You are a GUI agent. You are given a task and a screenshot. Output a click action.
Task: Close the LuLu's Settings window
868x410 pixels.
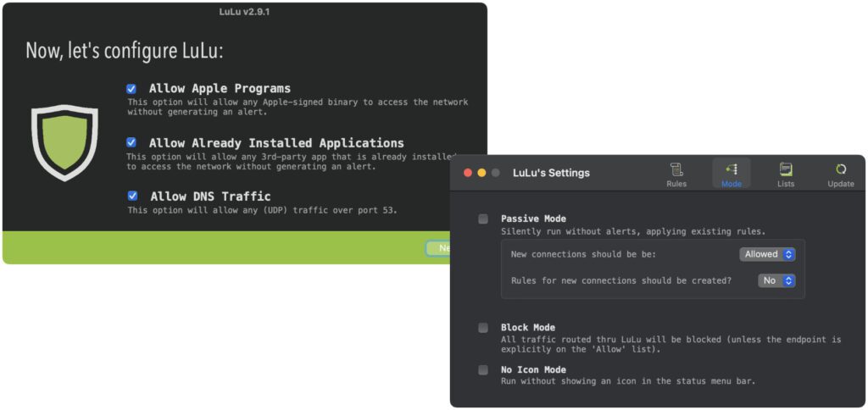coord(467,173)
